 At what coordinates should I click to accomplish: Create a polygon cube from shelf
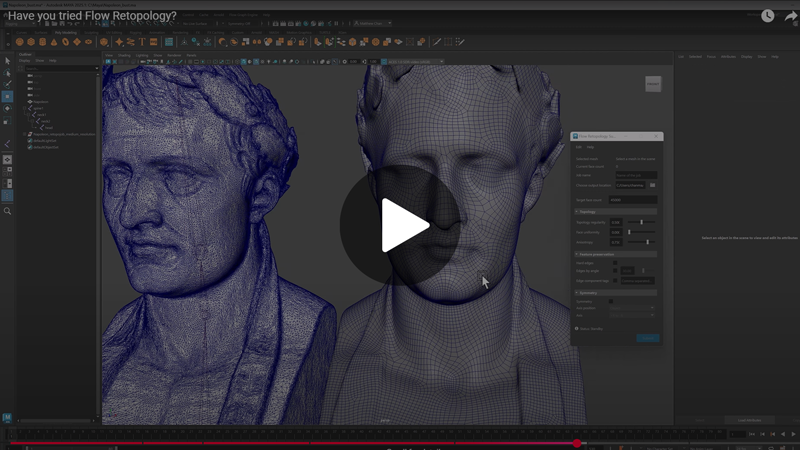pos(31,42)
